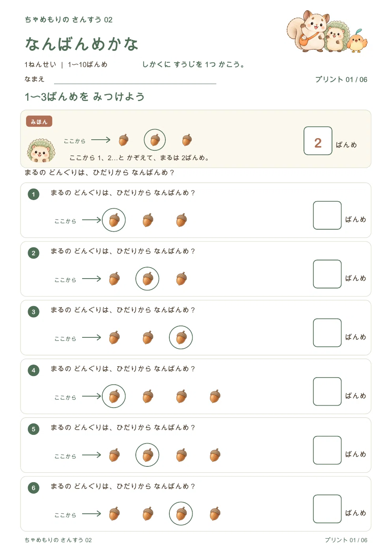
Task: Click the circled acorn in the example
Action: (155, 140)
